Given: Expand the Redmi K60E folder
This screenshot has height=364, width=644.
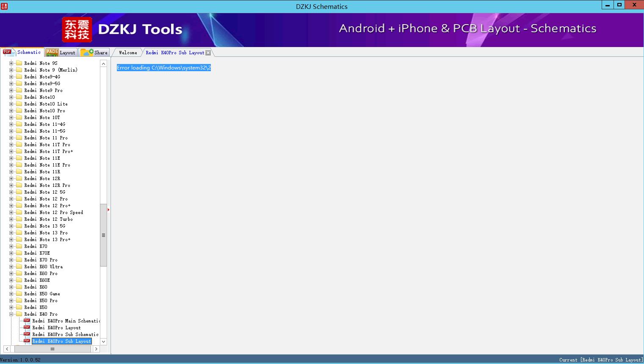Looking at the screenshot, I should click(11, 280).
